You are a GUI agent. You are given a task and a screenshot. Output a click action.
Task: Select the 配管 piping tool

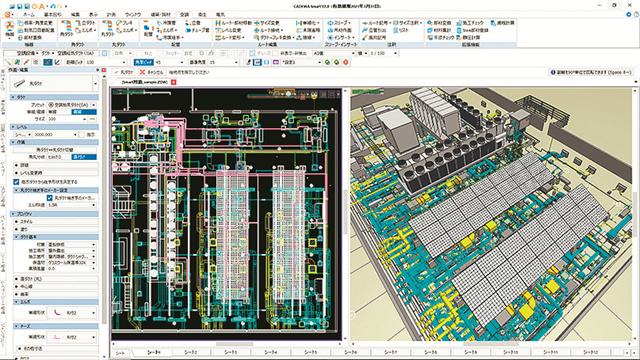click(148, 29)
